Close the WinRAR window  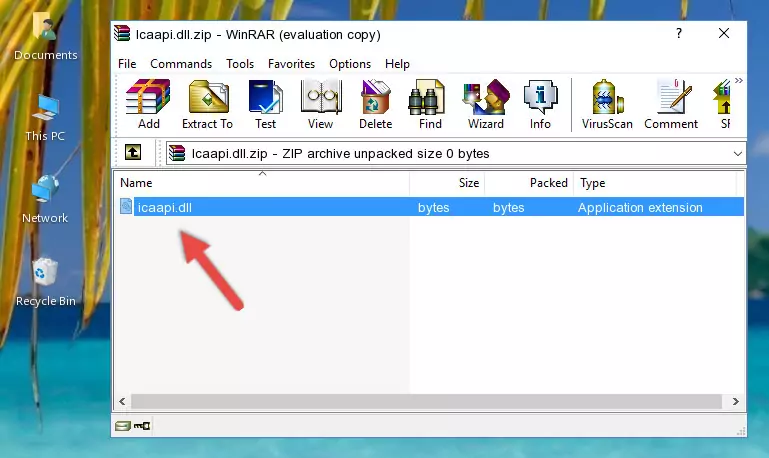click(723, 33)
